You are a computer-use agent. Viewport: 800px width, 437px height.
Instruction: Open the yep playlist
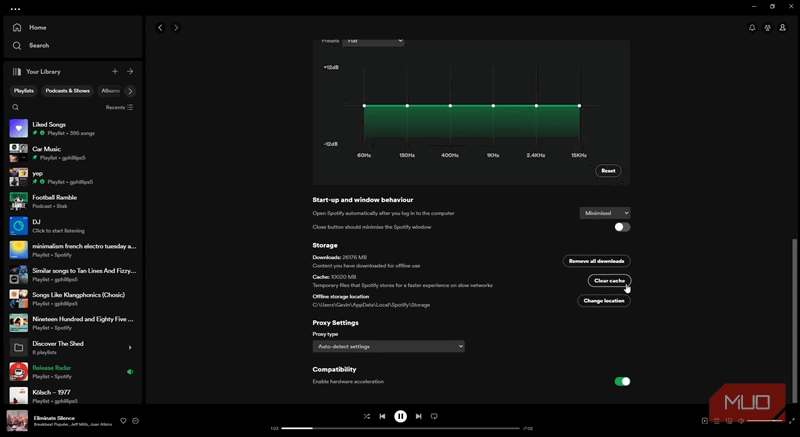[x=73, y=177]
